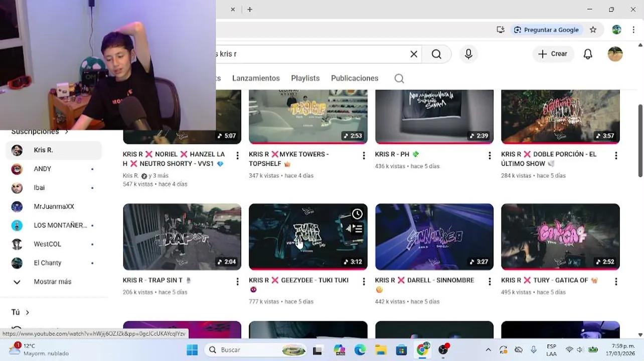
Task: Select MrJuanmaXX in subscriptions sidebar
Action: click(54, 207)
